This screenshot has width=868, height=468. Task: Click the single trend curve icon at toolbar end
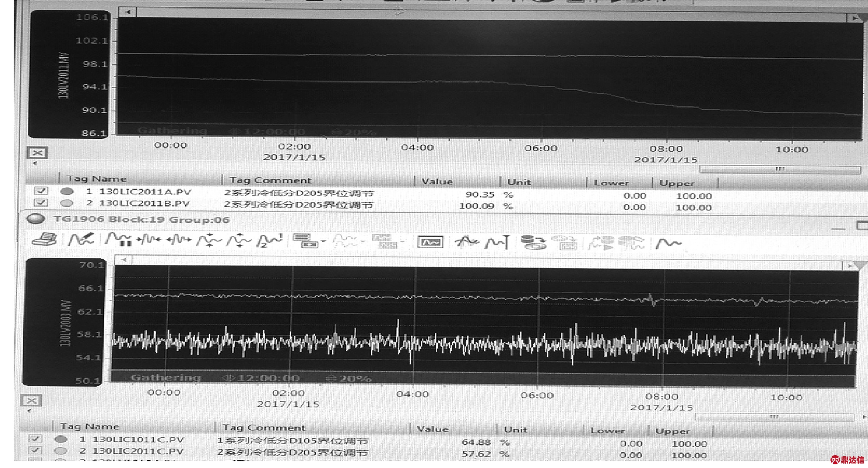(x=669, y=244)
